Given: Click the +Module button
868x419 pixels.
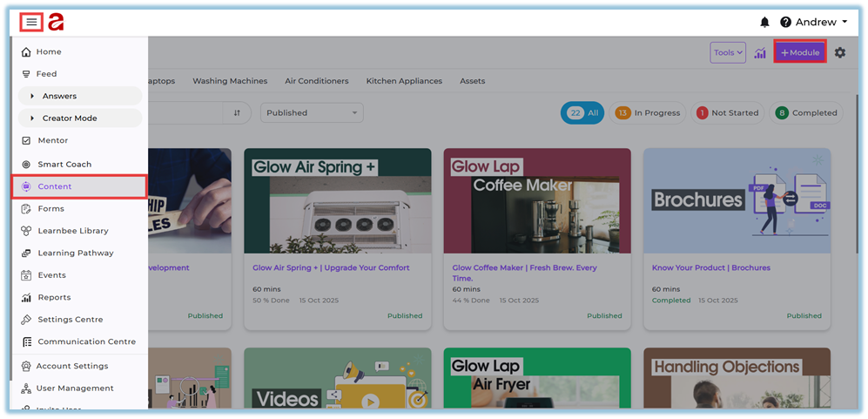Looking at the screenshot, I should [799, 53].
